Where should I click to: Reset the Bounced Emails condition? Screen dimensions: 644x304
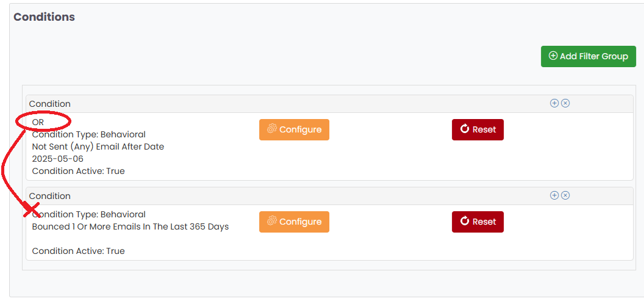tap(478, 222)
